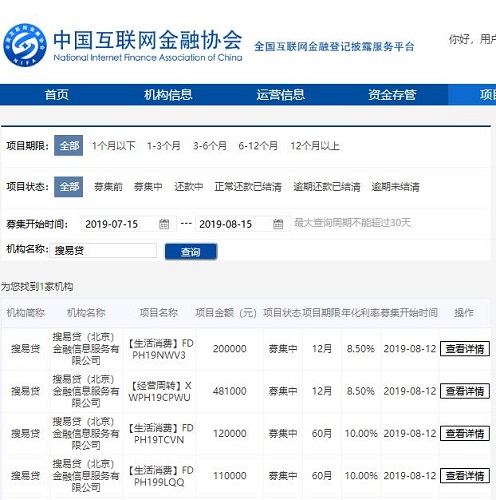Viewport: 496px width, 500px height.
Task: Click the NIFA association logo
Action: tap(25, 45)
